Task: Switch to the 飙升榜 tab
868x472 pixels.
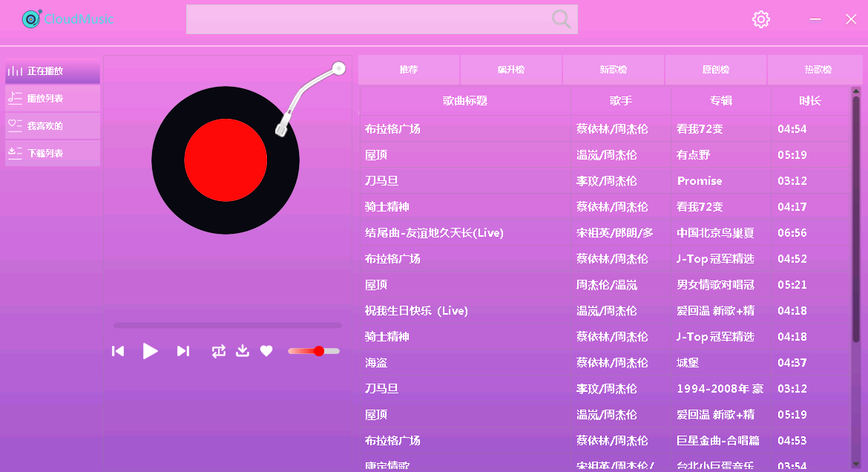Action: pyautogui.click(x=511, y=70)
